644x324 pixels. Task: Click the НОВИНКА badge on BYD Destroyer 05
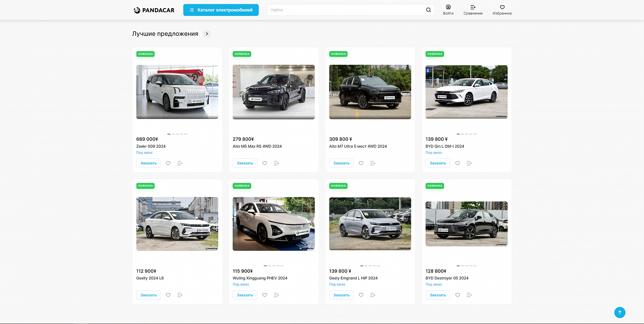435,186
